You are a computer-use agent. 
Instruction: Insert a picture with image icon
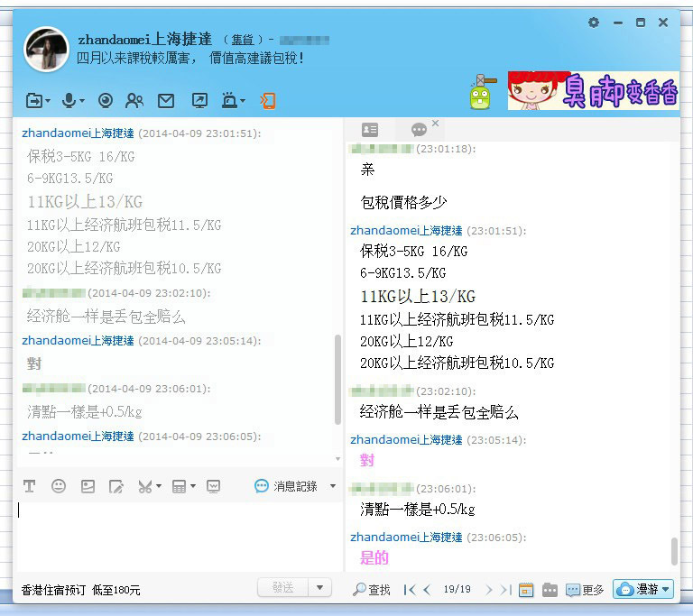click(88, 486)
